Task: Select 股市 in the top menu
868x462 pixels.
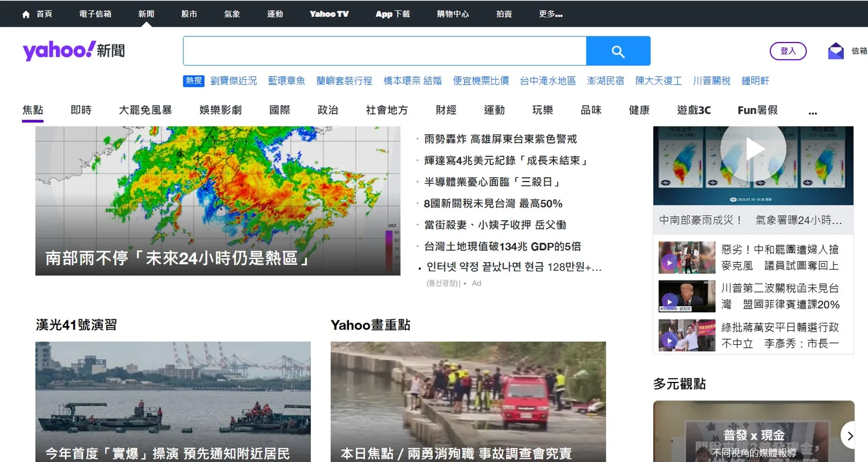Action: click(189, 14)
